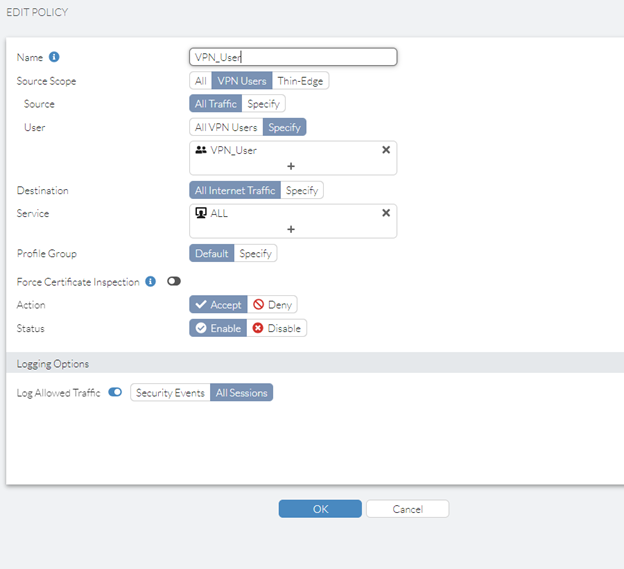Choose All for source scope

click(x=201, y=81)
